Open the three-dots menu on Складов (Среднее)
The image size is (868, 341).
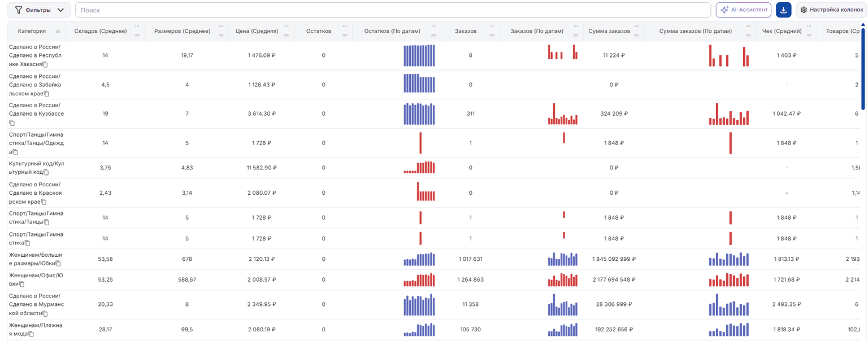137,27
